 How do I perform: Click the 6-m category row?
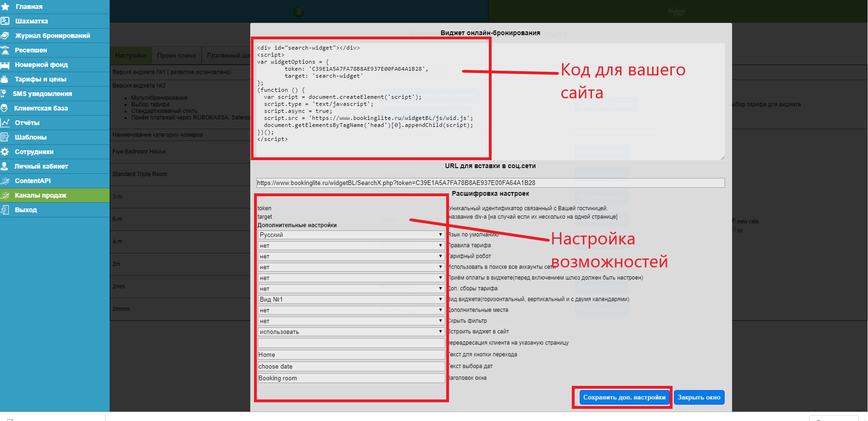pyautogui.click(x=180, y=219)
